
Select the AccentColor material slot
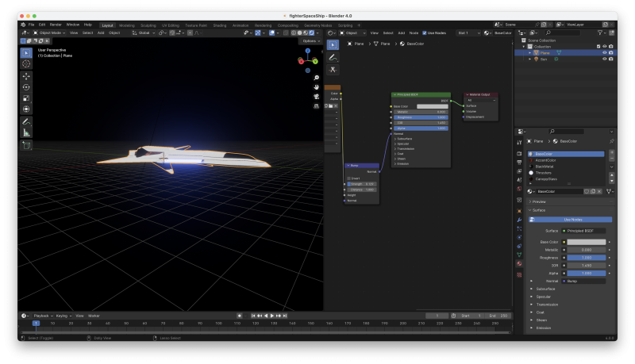(x=566, y=160)
